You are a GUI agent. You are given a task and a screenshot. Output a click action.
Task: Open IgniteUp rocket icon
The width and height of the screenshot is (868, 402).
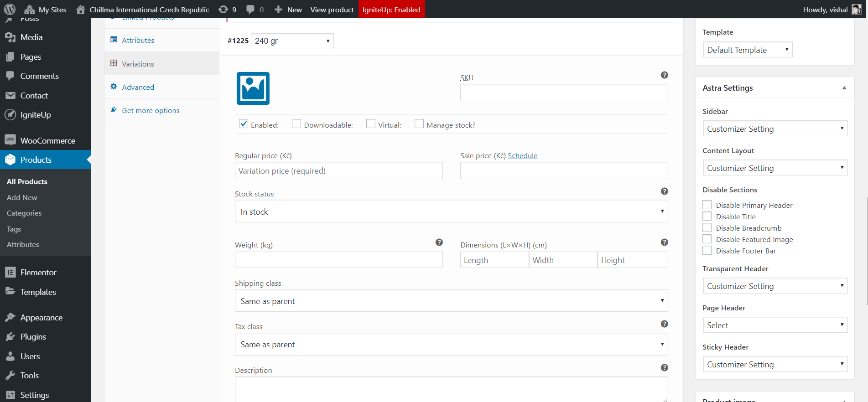click(10, 115)
